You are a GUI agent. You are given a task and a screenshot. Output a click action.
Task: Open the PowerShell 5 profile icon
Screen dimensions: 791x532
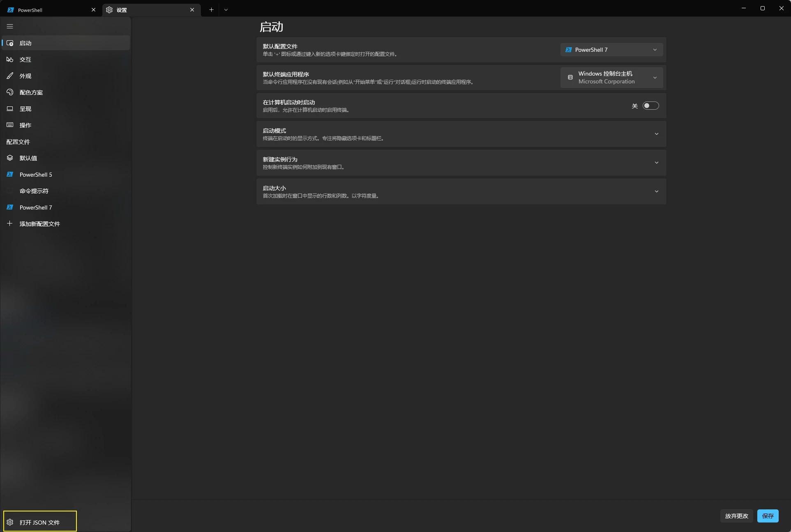(10, 175)
